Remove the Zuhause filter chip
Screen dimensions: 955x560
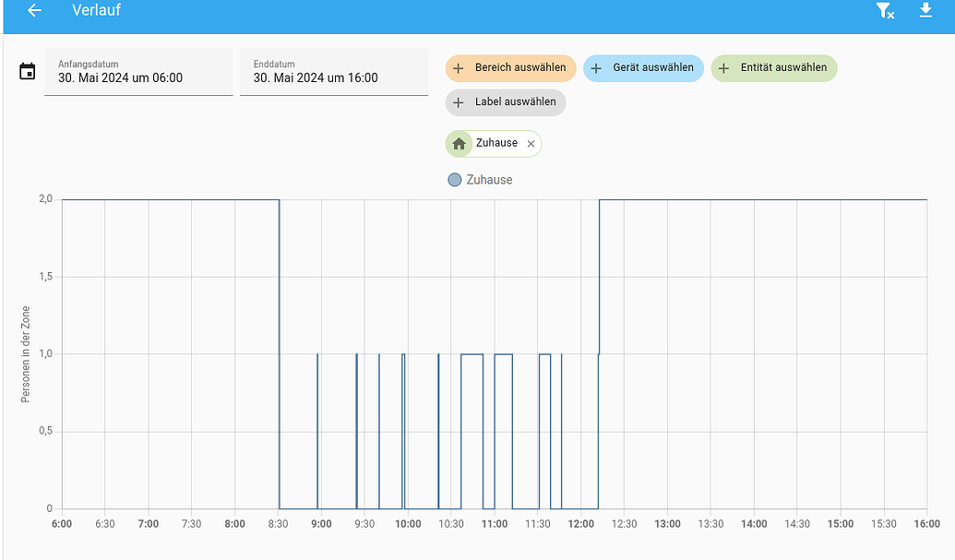[x=531, y=143]
